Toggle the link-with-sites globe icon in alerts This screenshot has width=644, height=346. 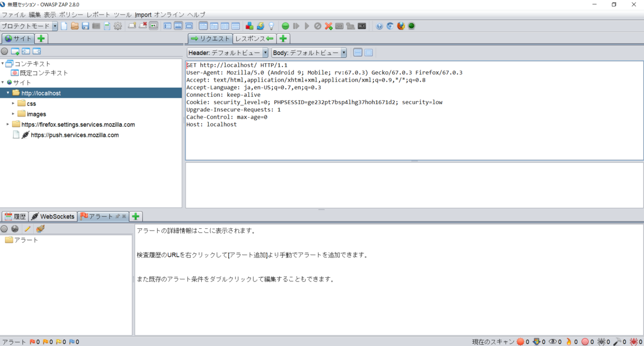(x=15, y=228)
